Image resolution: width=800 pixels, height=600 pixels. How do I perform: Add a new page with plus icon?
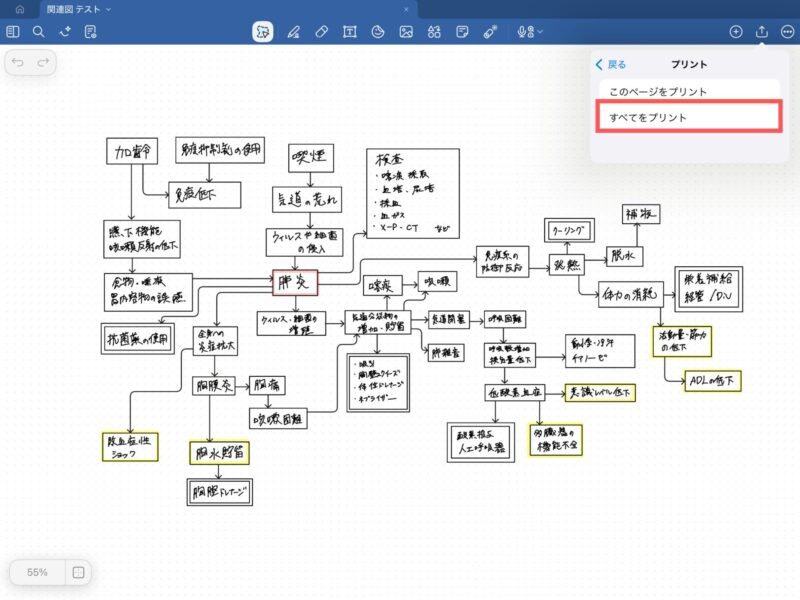click(736, 32)
